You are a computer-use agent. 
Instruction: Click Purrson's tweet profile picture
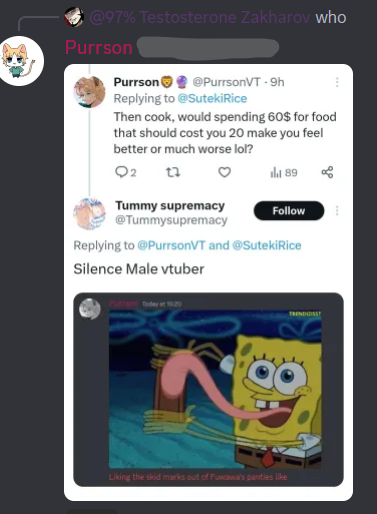click(89, 92)
